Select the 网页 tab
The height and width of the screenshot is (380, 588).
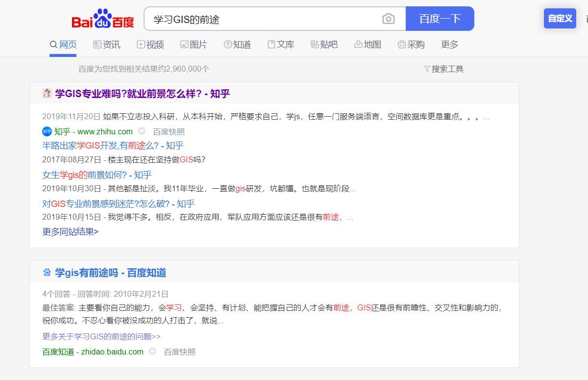[x=63, y=45]
